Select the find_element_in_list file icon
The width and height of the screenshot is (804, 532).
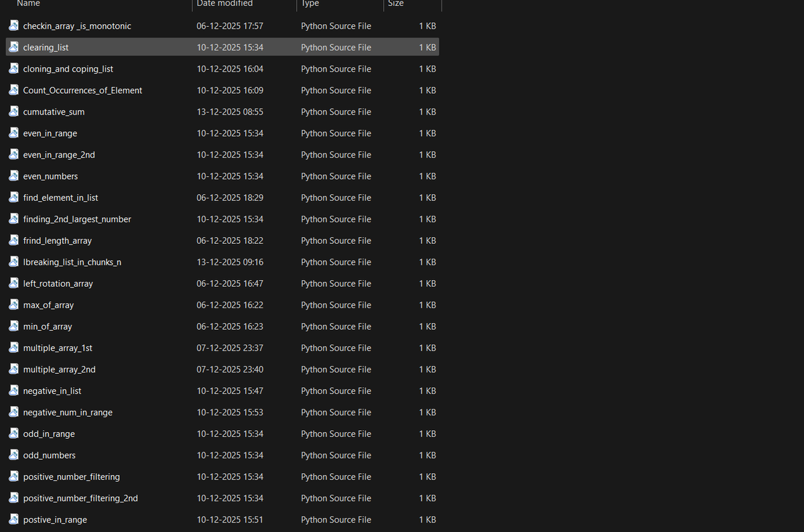(13, 197)
